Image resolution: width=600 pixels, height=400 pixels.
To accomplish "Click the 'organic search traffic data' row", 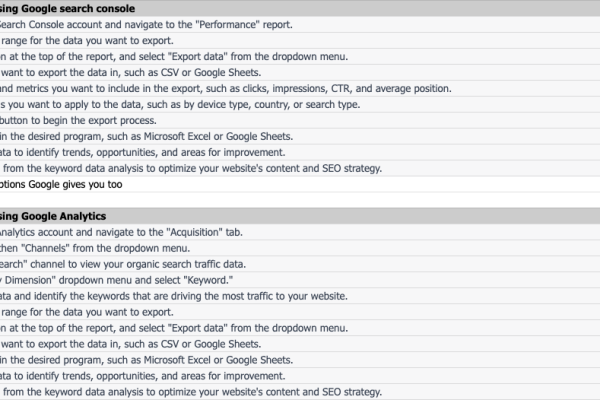I will click(x=300, y=264).
